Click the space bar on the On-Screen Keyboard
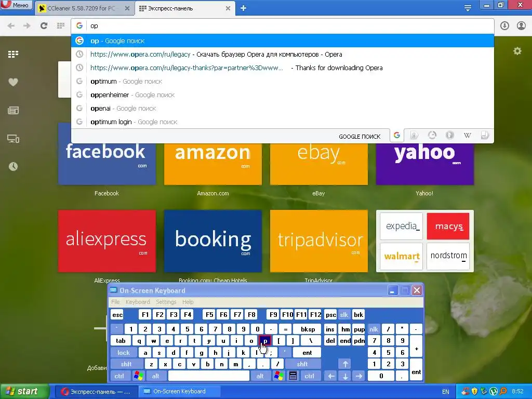The height and width of the screenshot is (399, 532). point(209,376)
